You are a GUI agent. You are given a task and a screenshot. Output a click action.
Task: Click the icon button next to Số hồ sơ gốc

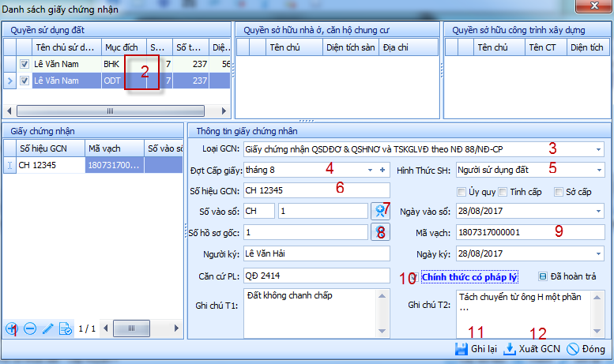[x=381, y=232]
